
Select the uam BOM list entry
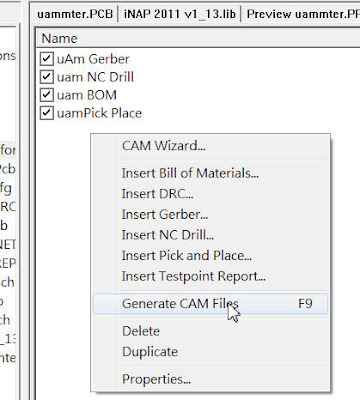(87, 95)
